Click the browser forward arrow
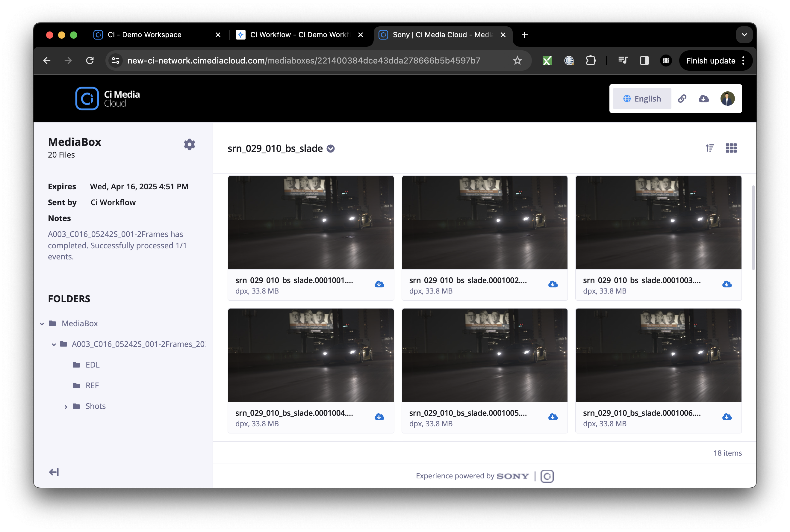 [68, 61]
